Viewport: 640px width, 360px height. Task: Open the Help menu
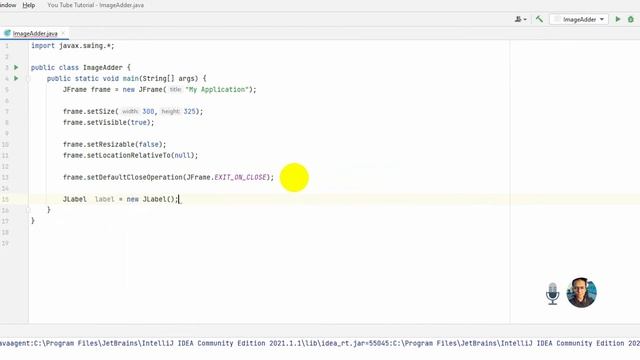coord(29,5)
